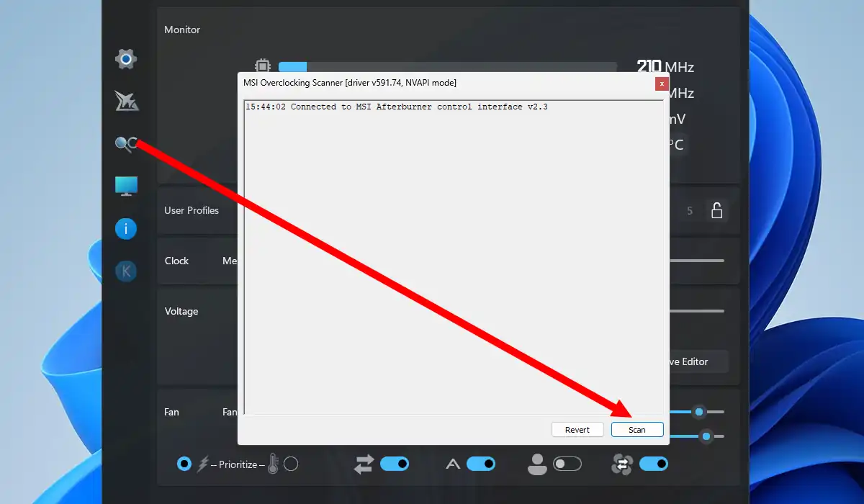Enable the user-defined person icon switch

(567, 464)
